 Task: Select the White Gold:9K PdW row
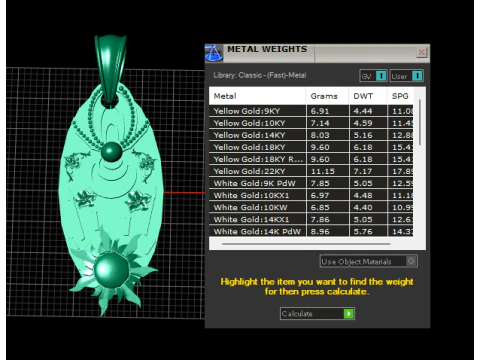point(311,183)
